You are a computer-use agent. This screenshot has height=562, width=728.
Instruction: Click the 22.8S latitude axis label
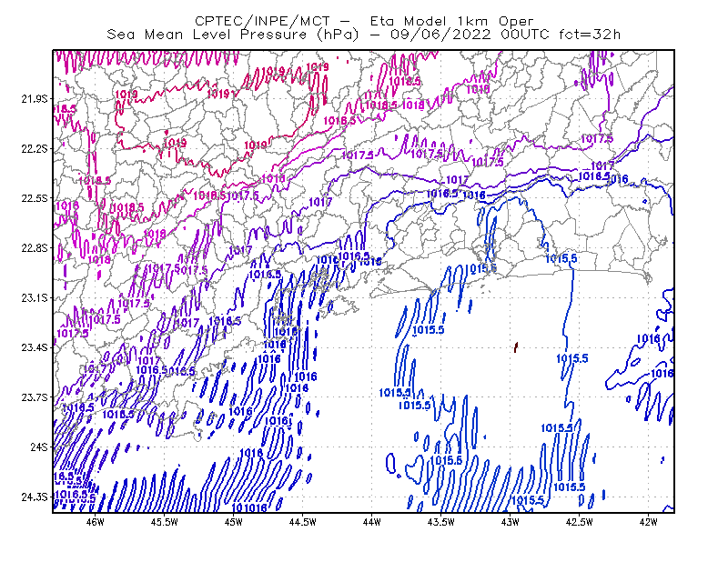click(x=35, y=248)
